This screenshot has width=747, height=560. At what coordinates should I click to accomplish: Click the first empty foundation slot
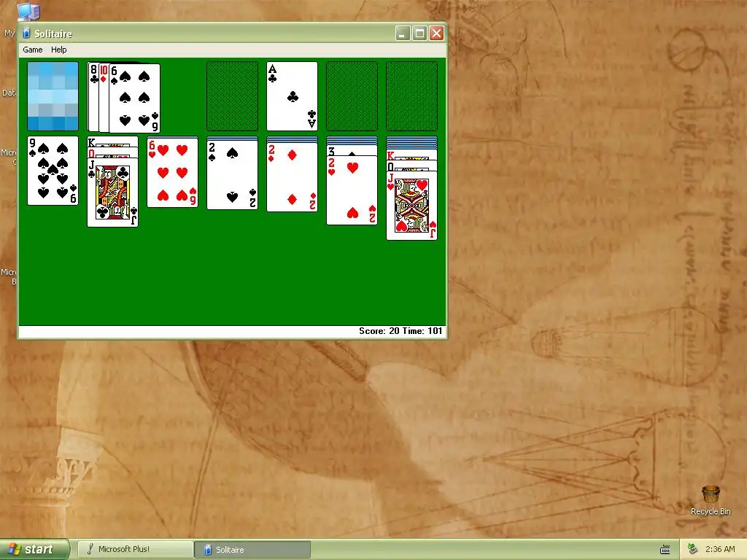pyautogui.click(x=232, y=96)
